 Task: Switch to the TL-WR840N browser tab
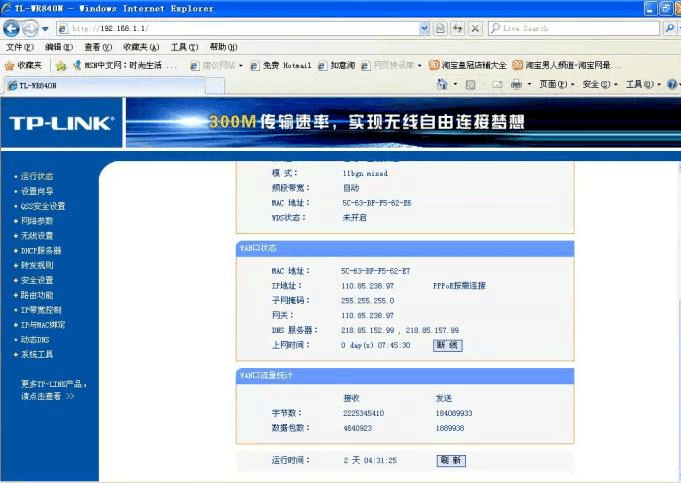click(38, 86)
